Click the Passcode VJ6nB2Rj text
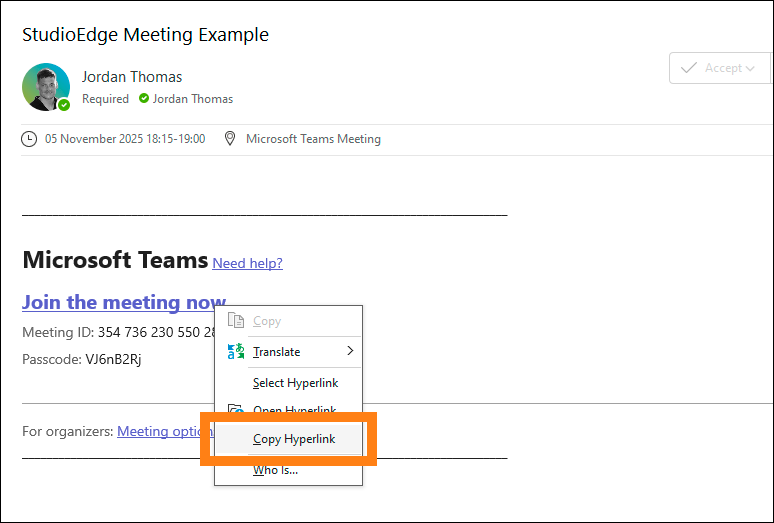This screenshot has width=774, height=523. 82,359
